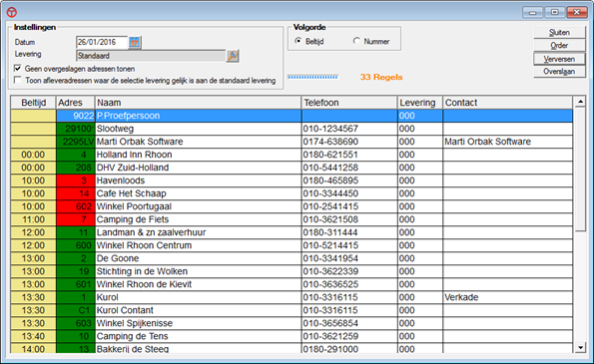Click into the Datum field 26/01/2016
This screenshot has height=364, width=594.
[102, 42]
